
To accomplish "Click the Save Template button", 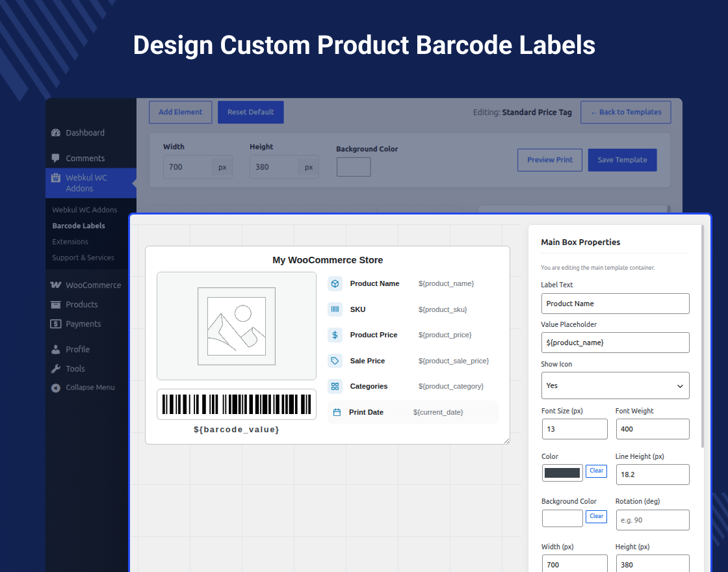I will (622, 160).
